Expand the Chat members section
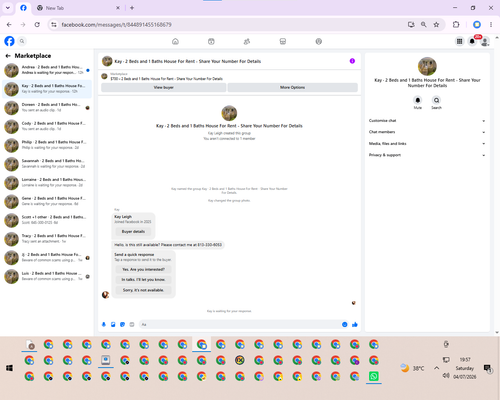500x400 pixels. click(427, 132)
